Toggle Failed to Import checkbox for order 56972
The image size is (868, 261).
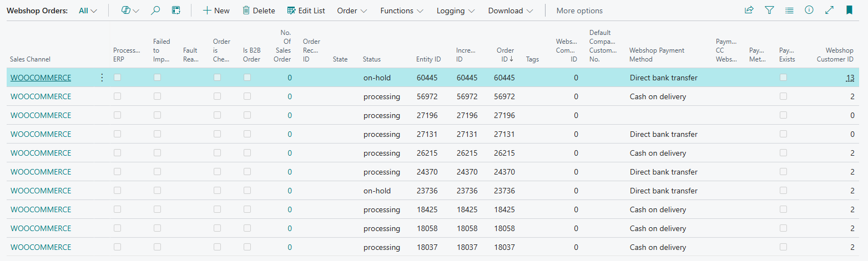tap(157, 96)
